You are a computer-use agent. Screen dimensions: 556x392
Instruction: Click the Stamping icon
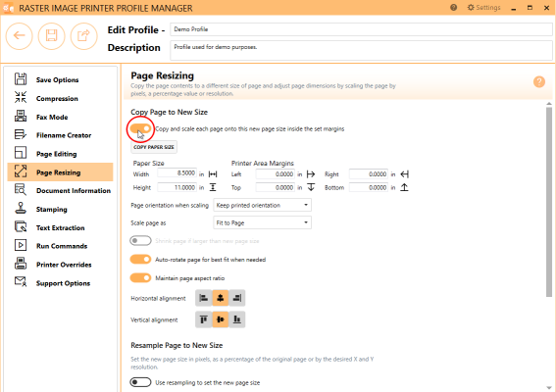click(21, 209)
